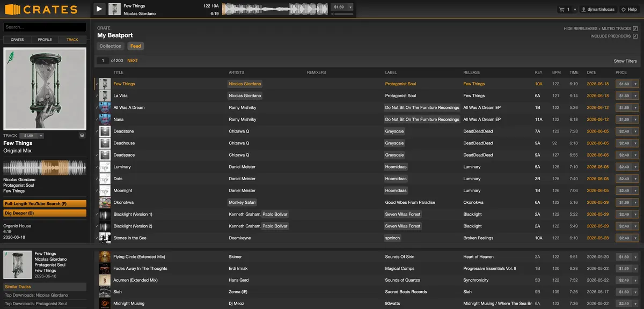Open price dropdown arrow for La Vida row
This screenshot has width=644, height=309.
[635, 95]
